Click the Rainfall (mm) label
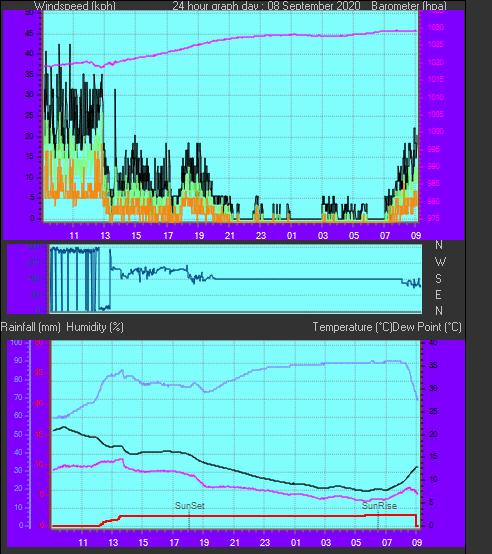492x554 pixels. click(31, 327)
